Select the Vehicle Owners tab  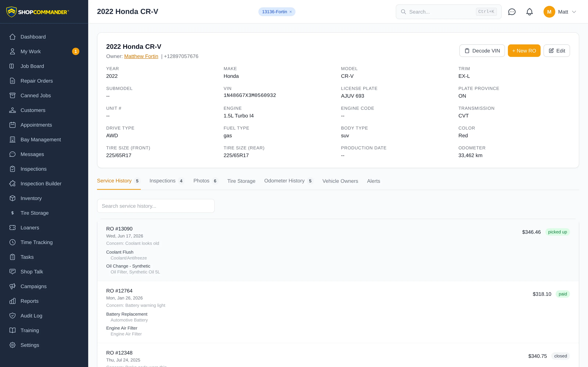point(340,181)
